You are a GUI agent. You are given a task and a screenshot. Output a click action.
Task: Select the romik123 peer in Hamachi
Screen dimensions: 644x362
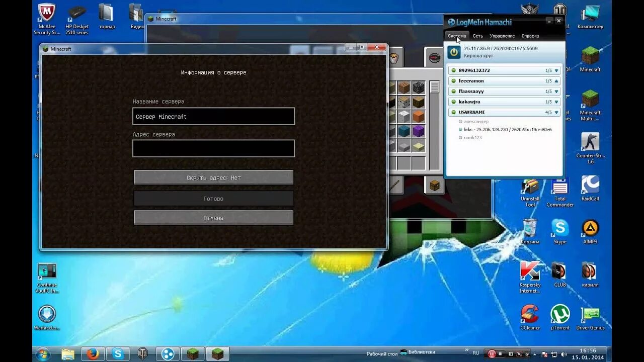[470, 137]
